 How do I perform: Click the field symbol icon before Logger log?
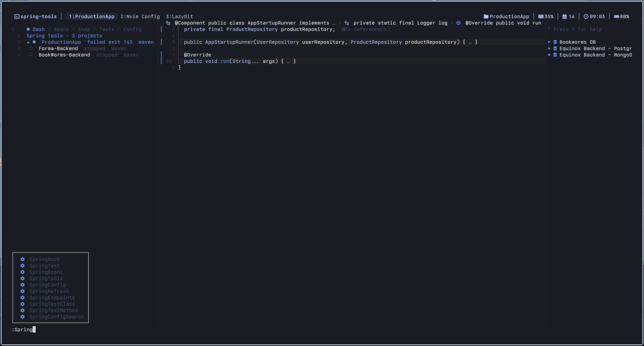point(347,23)
